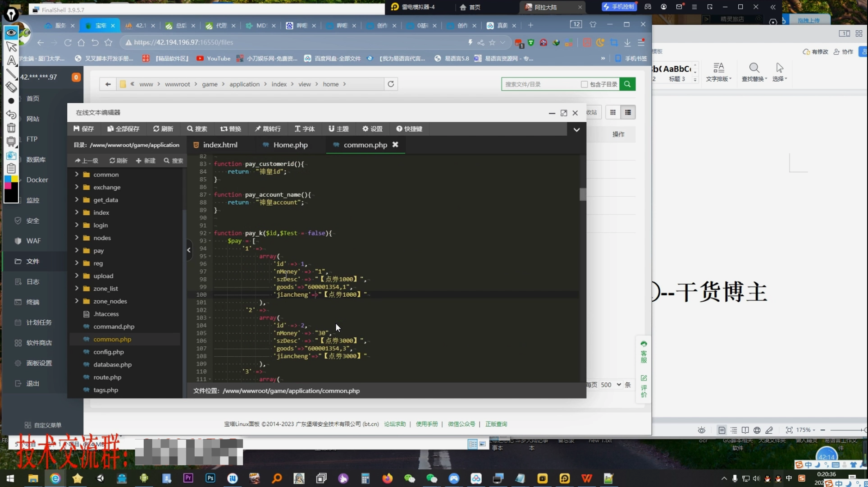The width and height of the screenshot is (868, 487).
Task: Open the per-page 500 dropdown
Action: tap(611, 385)
